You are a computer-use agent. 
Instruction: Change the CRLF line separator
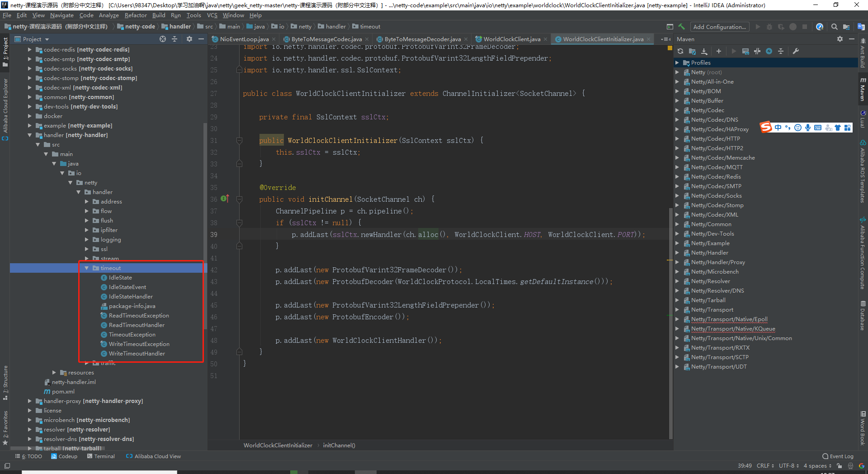765,466
